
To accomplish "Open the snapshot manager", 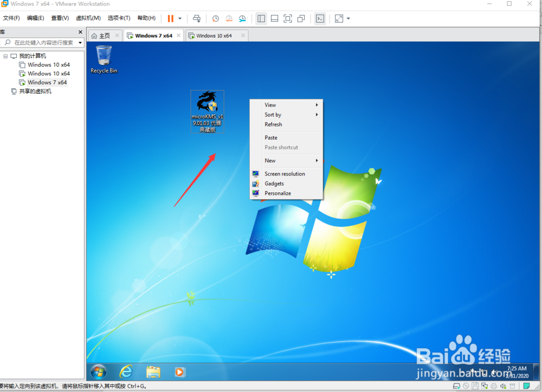I will [x=242, y=18].
